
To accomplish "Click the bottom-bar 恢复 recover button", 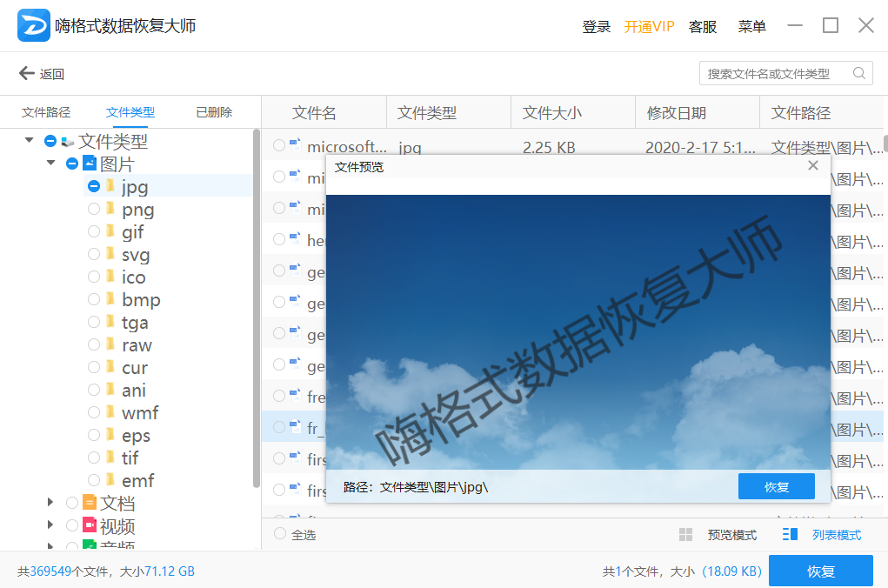I will [x=821, y=571].
